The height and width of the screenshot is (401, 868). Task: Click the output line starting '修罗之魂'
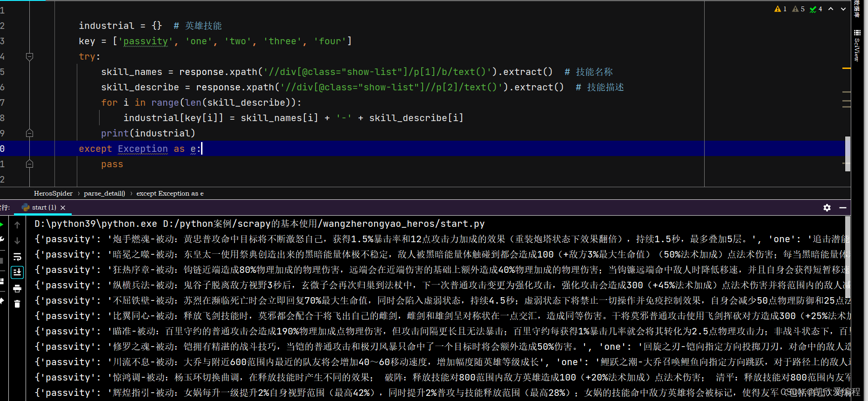click(442, 347)
